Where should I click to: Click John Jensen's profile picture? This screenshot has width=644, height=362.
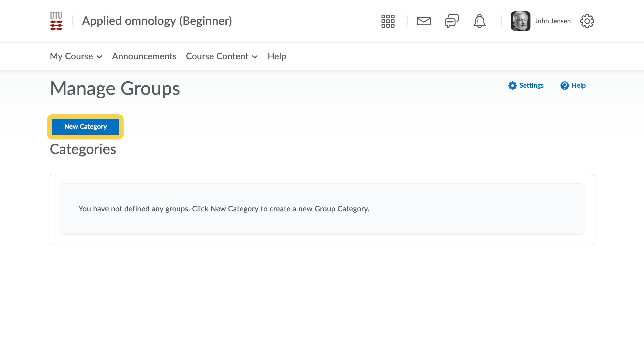click(x=520, y=21)
